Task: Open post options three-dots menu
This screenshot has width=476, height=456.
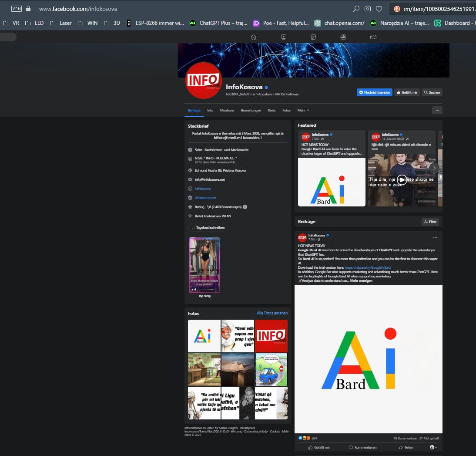Action: click(435, 237)
